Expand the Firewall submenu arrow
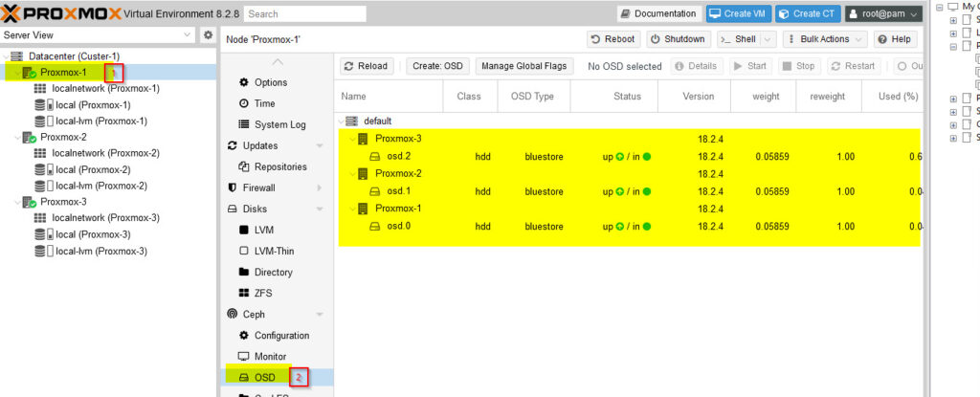 pos(320,187)
